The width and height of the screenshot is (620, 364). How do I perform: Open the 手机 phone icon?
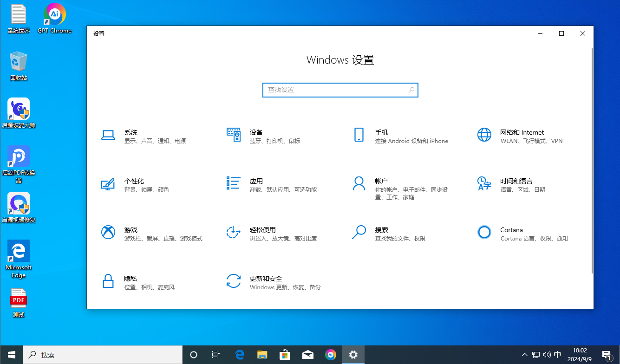359,135
